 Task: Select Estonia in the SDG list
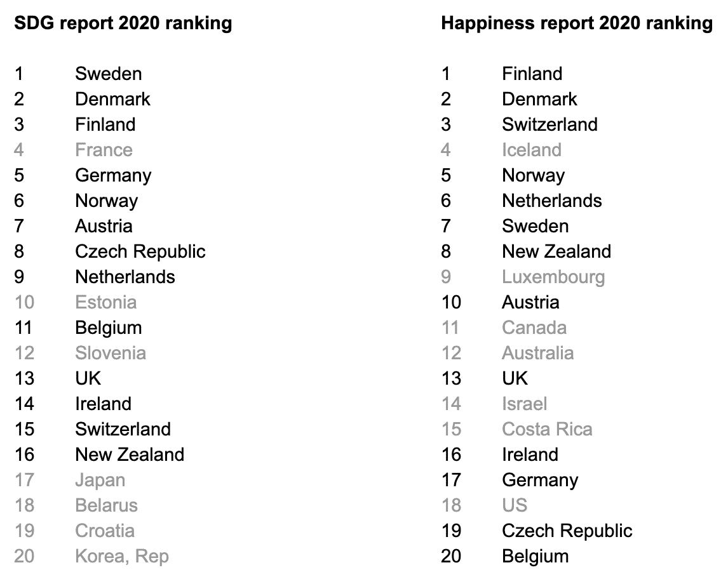(105, 302)
